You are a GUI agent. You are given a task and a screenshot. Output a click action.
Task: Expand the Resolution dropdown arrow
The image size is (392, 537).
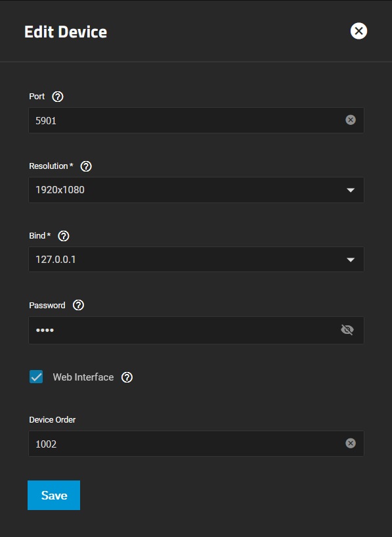point(351,190)
